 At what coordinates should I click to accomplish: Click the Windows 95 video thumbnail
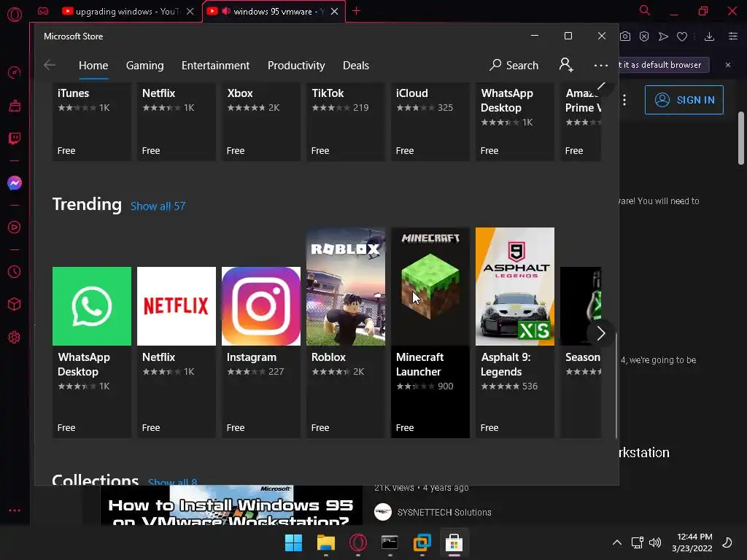[x=231, y=505]
